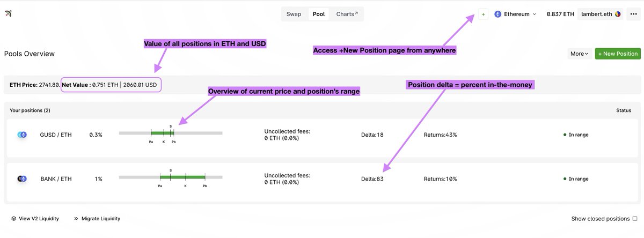This screenshot has height=238, width=644.
Task: Click the app logo in the header
Action: click(8, 13)
